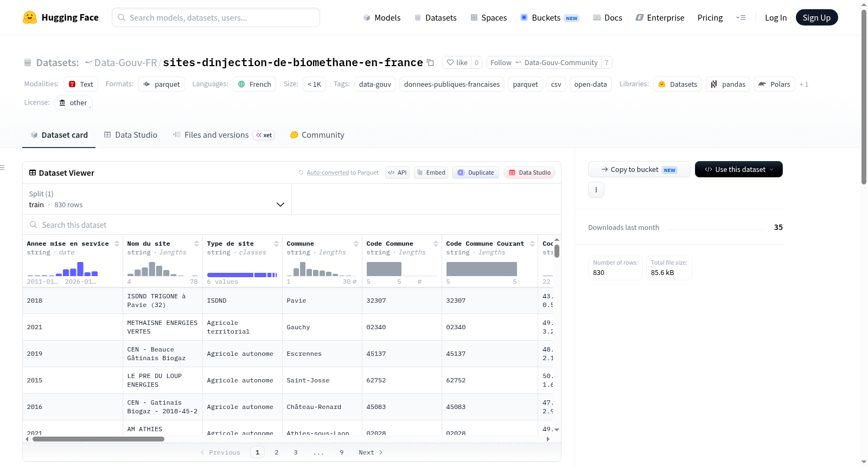Click the like heart button
The height and width of the screenshot is (467, 868).
(x=457, y=62)
